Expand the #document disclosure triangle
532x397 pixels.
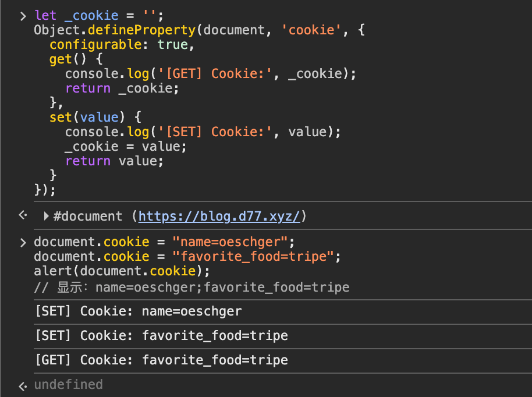(47, 217)
